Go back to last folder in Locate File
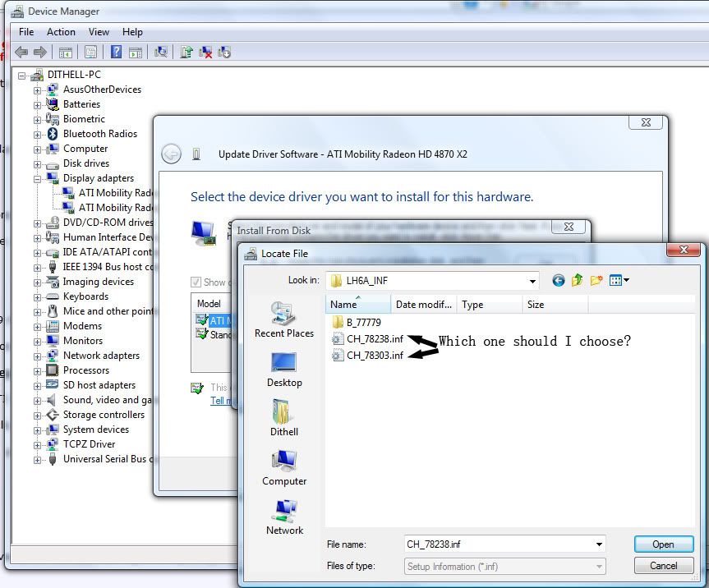The image size is (709, 588). coord(559,281)
